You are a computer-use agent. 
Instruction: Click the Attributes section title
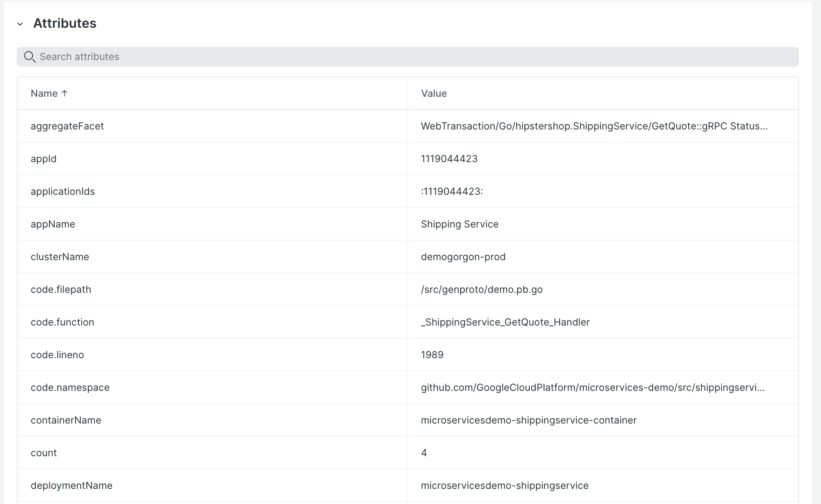click(65, 23)
